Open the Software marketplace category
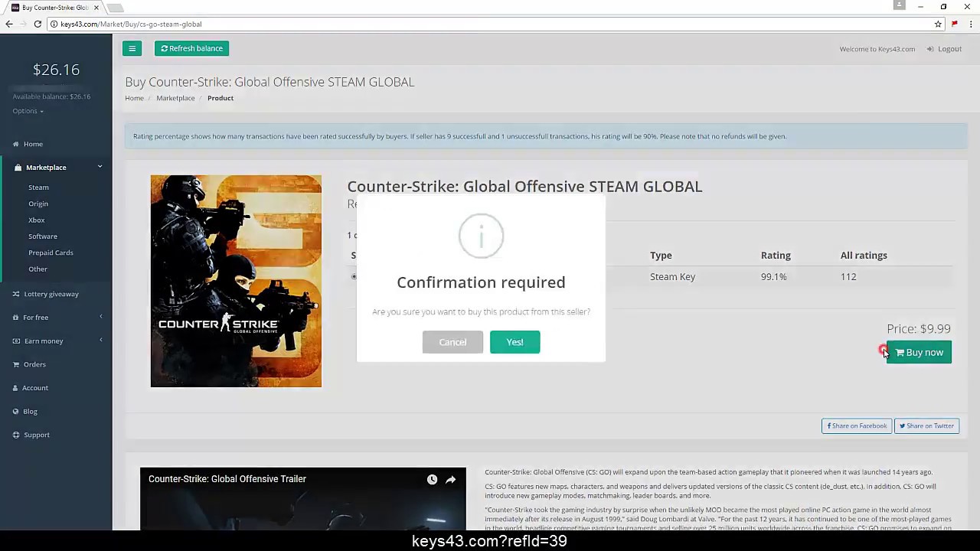The image size is (980, 551). tap(43, 236)
